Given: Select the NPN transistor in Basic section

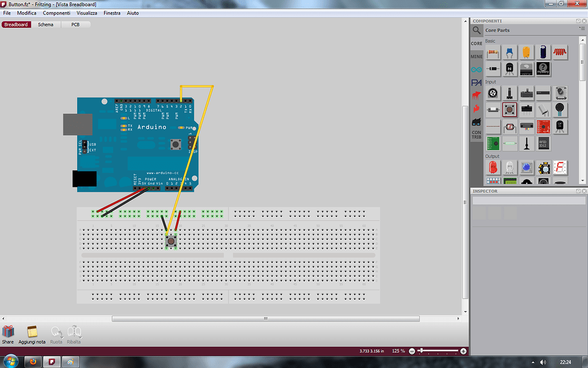Looking at the screenshot, I should pos(509,68).
